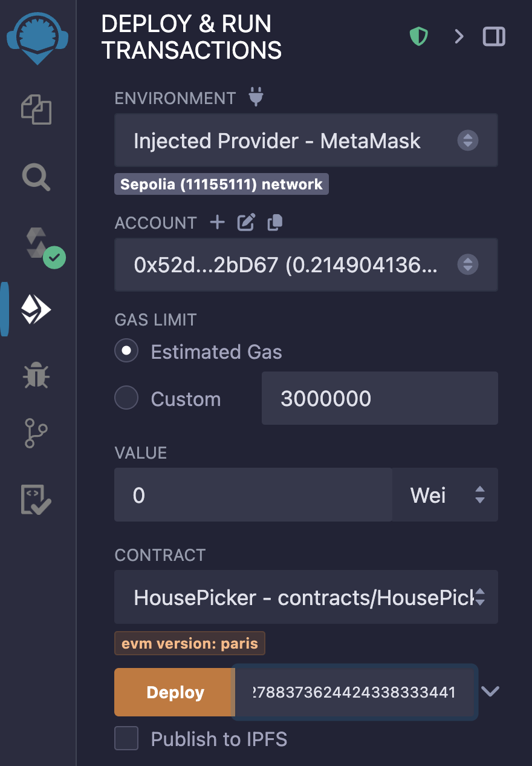Click the plus icon next to ACCOUNT
Image resolution: width=532 pixels, height=766 pixels.
coord(217,223)
